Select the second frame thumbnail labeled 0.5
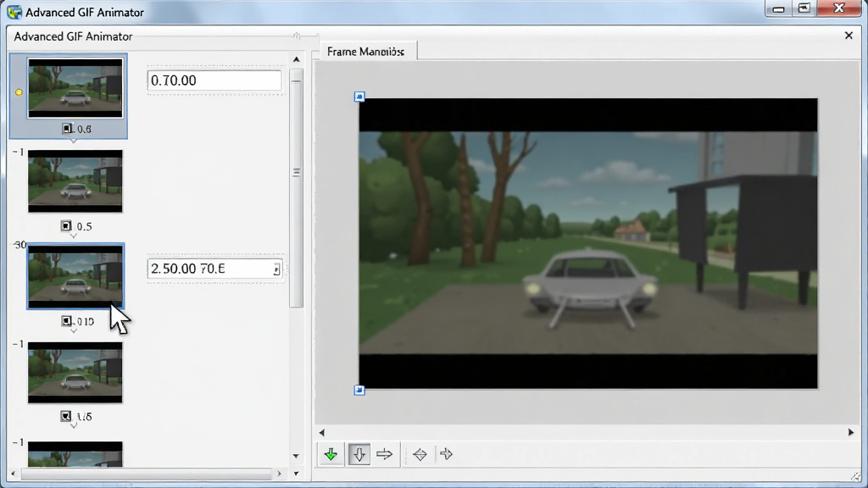The width and height of the screenshot is (868, 488). tap(75, 181)
